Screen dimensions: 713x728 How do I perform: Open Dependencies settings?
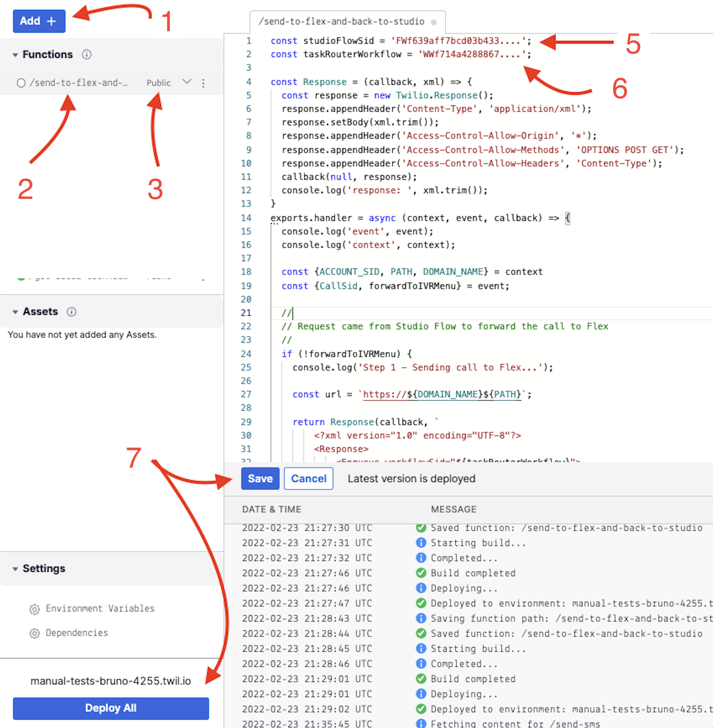pyautogui.click(x=77, y=632)
